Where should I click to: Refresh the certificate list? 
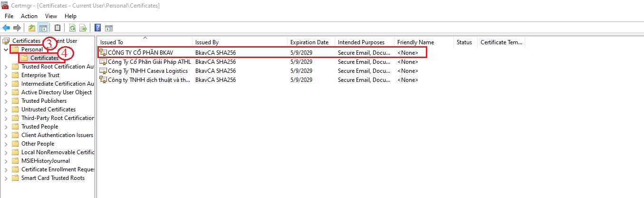(72, 28)
